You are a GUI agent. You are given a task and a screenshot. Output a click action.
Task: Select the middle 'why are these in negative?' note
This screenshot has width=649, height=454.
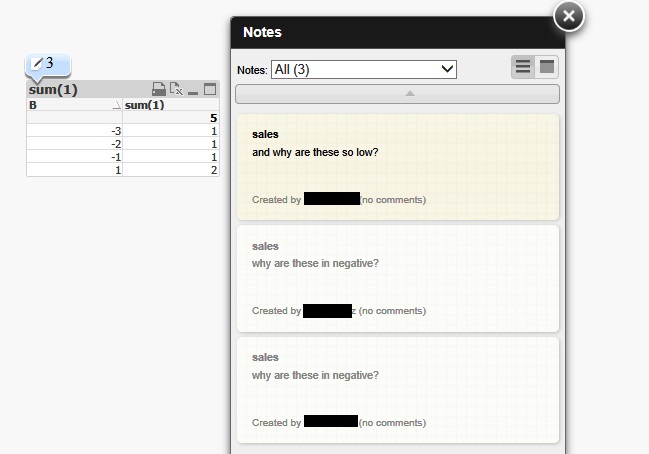tap(398, 279)
